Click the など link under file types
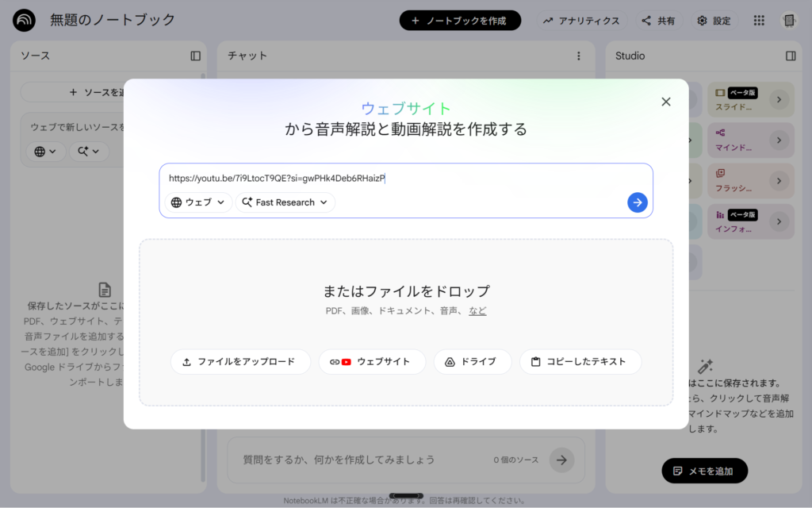 pyautogui.click(x=477, y=310)
